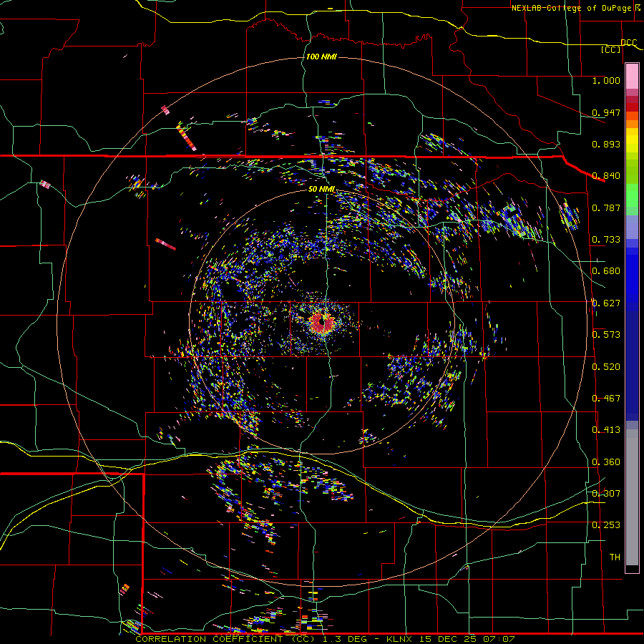
Task: Click the 0.307 scale label
Action: [x=606, y=494]
